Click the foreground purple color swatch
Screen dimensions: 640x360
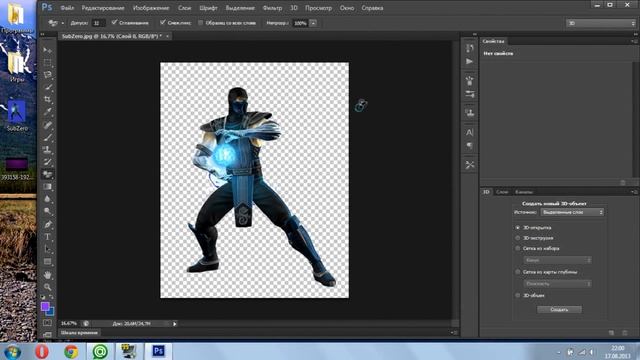(x=44, y=306)
